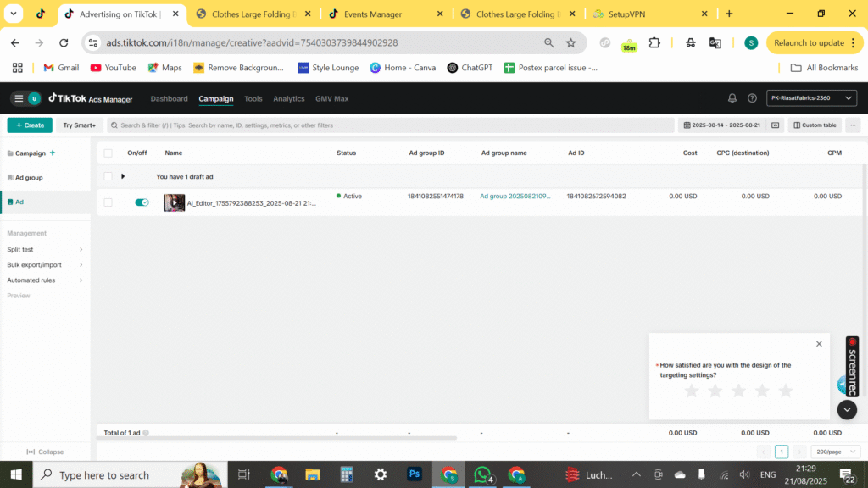This screenshot has width=868, height=488.
Task: Open WhatsApp from the Windows taskbar
Action: (x=482, y=474)
